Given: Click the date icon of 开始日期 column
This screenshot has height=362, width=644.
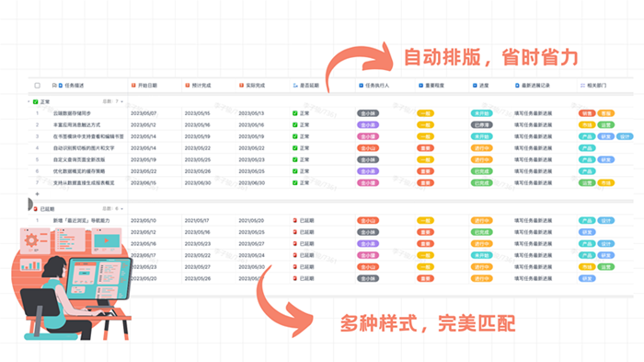Looking at the screenshot, I should pyautogui.click(x=133, y=86).
